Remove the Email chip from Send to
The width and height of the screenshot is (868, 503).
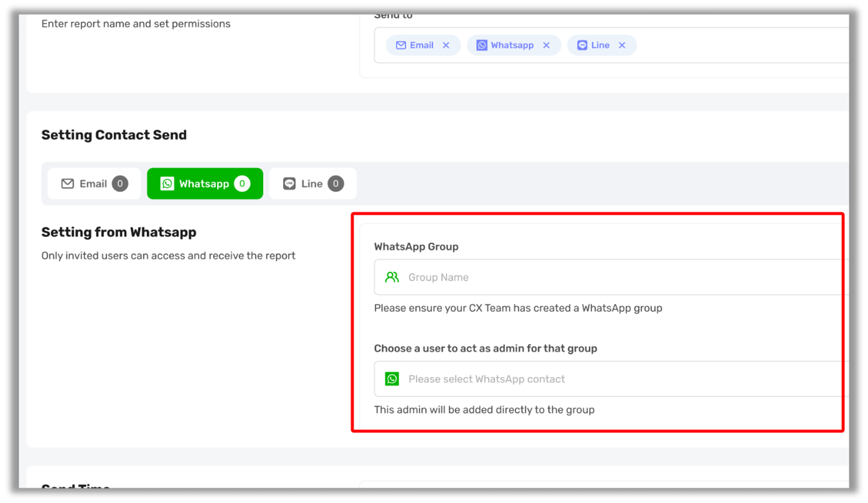446,45
